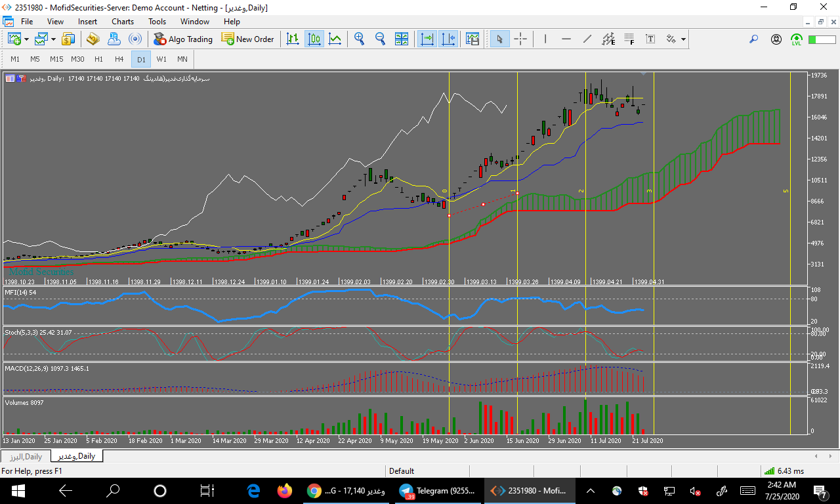Open the View menu
This screenshot has width=840, height=504.
tap(56, 22)
